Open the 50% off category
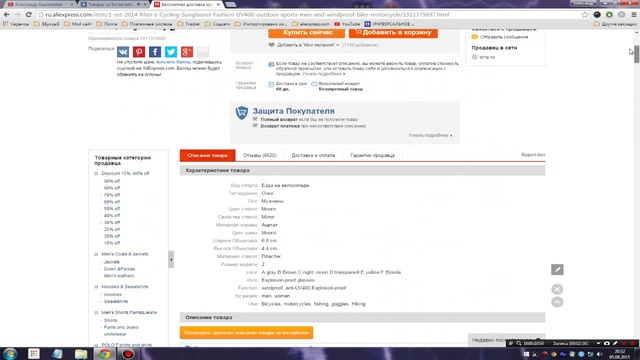This screenshot has width=640, height=360. tap(111, 209)
